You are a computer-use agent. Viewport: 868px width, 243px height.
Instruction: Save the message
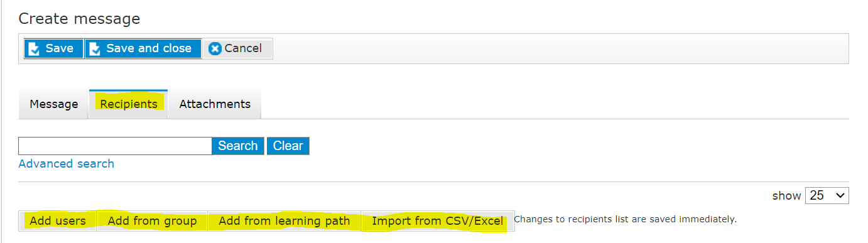click(x=53, y=48)
